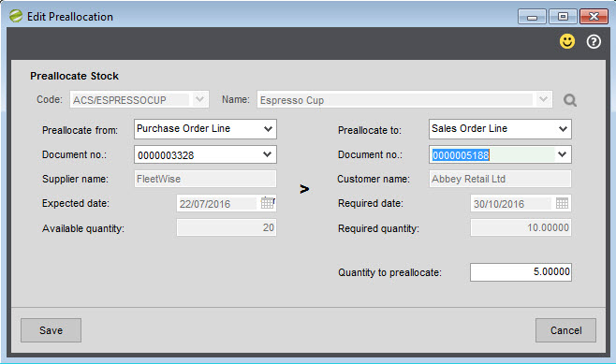
Task: Click the Supplier name FleetWise field
Action: (205, 179)
